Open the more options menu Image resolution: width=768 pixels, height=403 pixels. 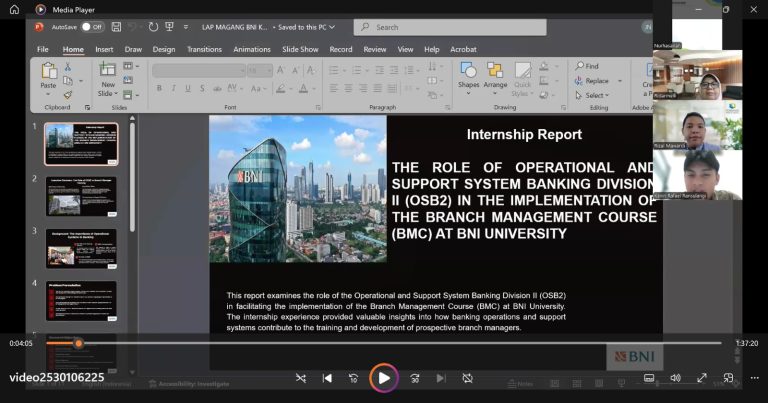754,378
